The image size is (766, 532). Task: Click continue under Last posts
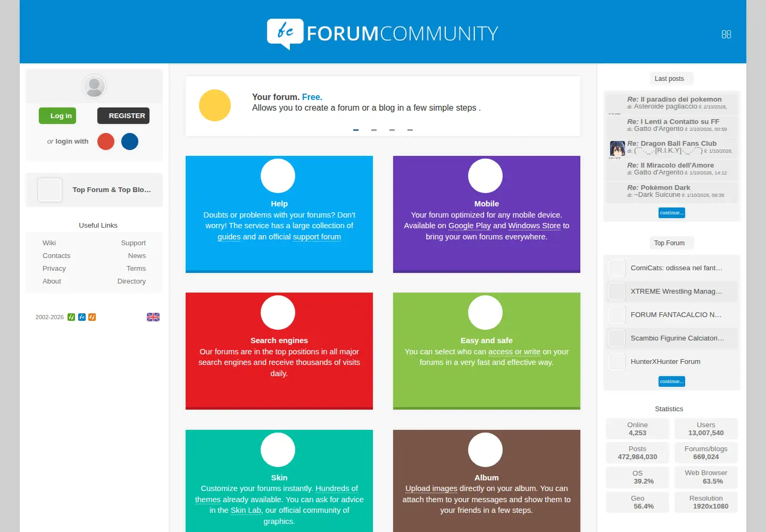[x=672, y=213]
